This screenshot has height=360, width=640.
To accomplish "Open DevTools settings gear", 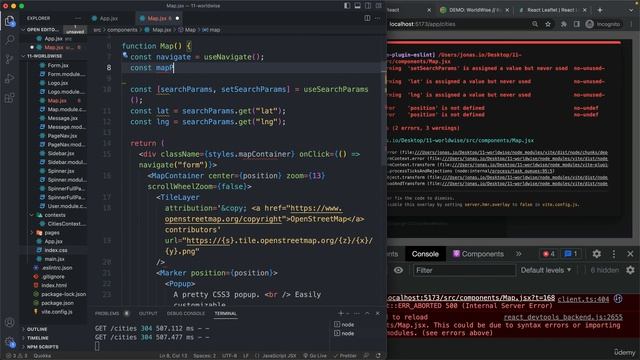I will (596, 254).
